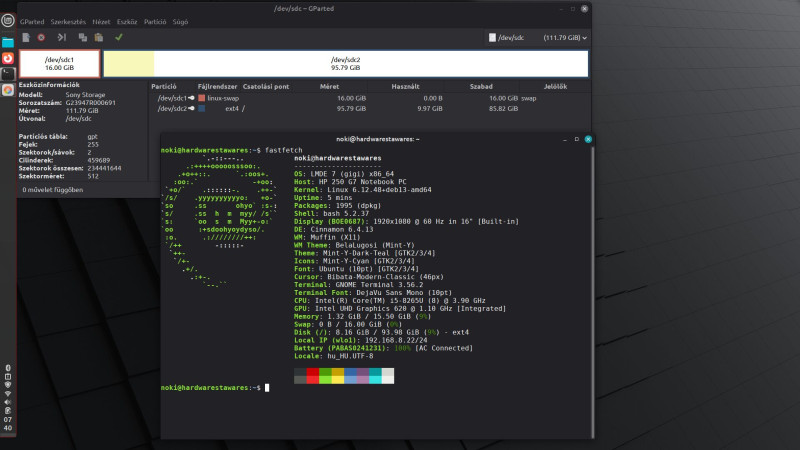This screenshot has height=450, width=800.
Task: Select /dev/sdc1 block in disk map
Action: coord(60,64)
